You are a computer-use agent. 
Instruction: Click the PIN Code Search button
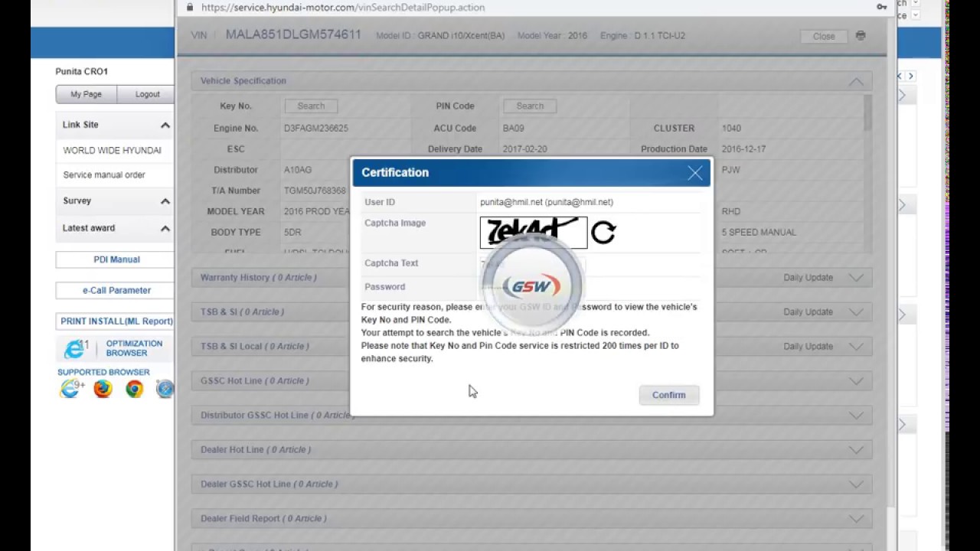[530, 106]
